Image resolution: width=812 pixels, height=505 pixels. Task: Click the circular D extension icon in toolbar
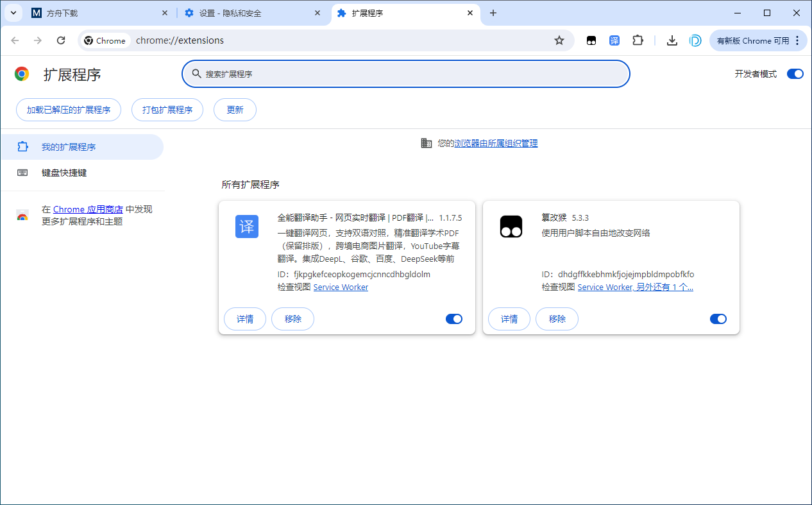(x=696, y=40)
